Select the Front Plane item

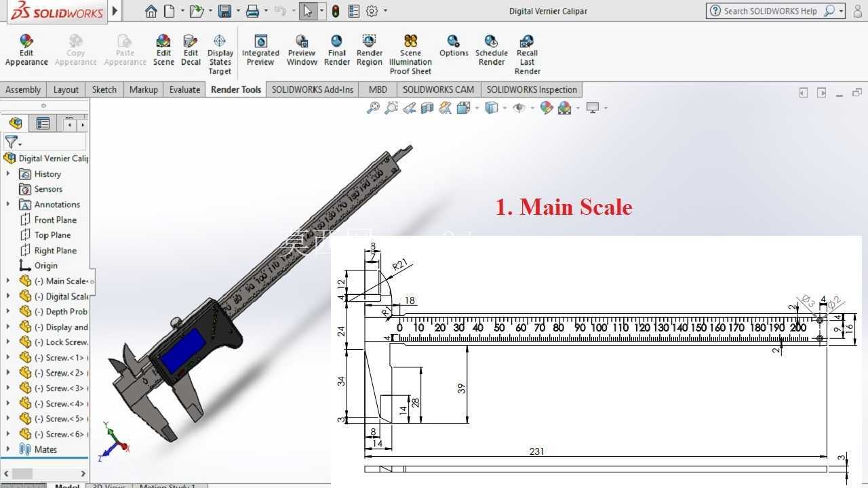pos(48,220)
